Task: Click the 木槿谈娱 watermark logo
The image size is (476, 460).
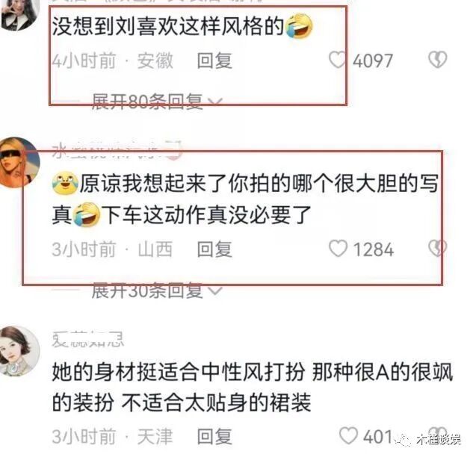Action: 428,440
